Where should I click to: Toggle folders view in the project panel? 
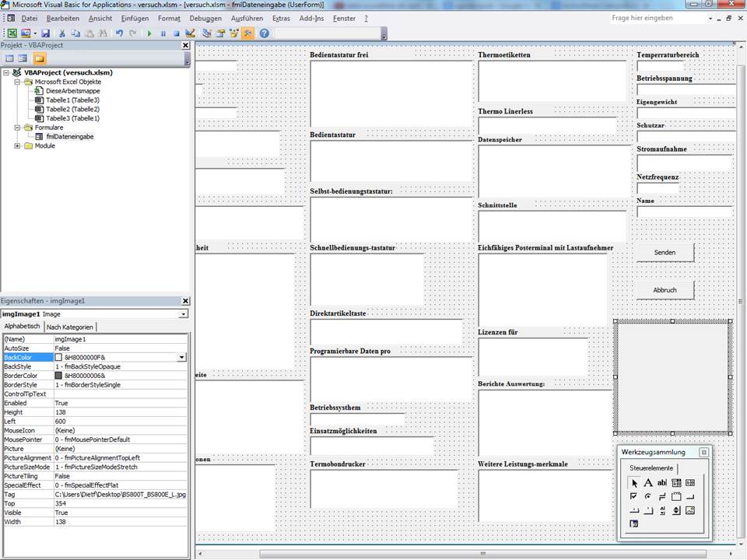click(x=39, y=58)
